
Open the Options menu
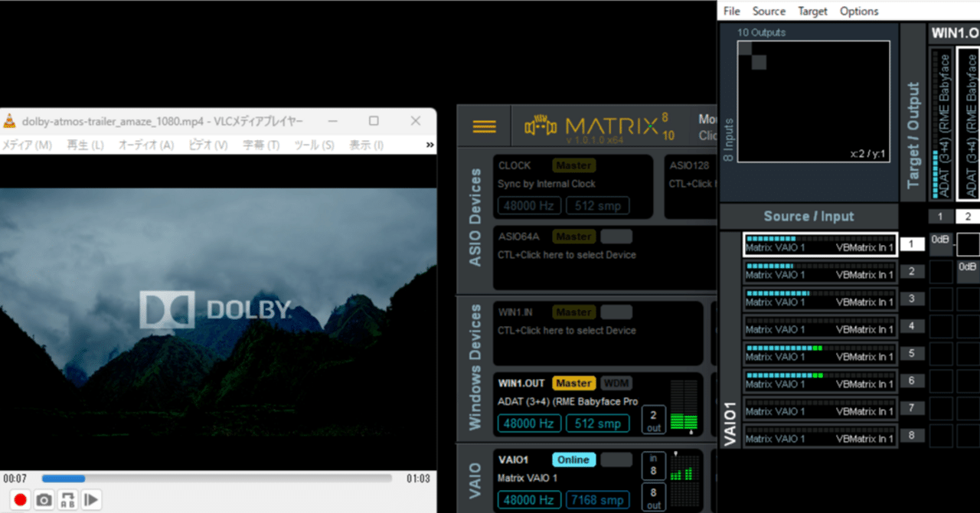(x=858, y=11)
